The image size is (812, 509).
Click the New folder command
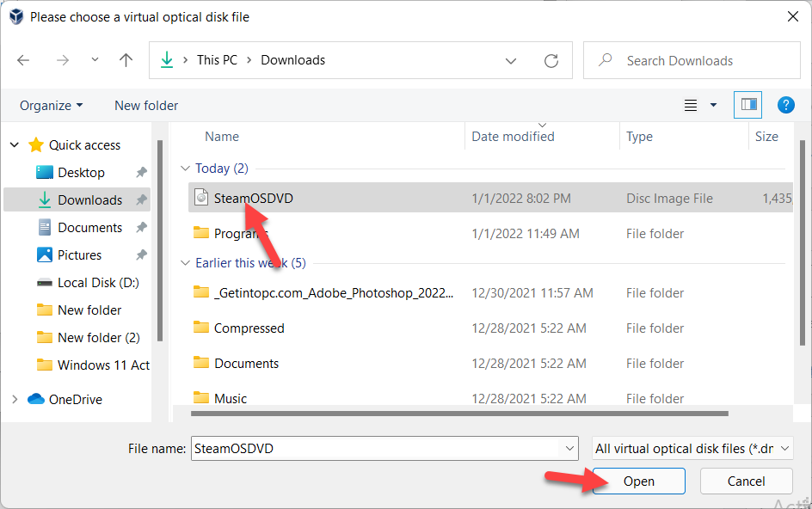(146, 105)
